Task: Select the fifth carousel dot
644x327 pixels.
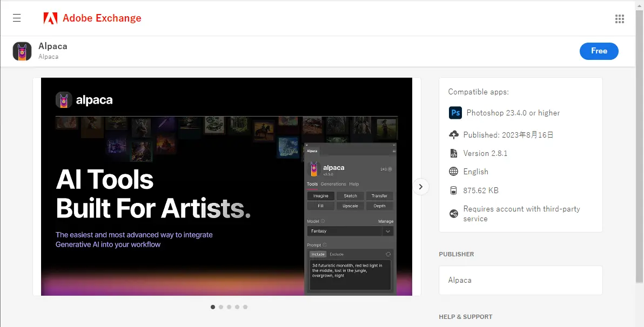Action: point(245,307)
